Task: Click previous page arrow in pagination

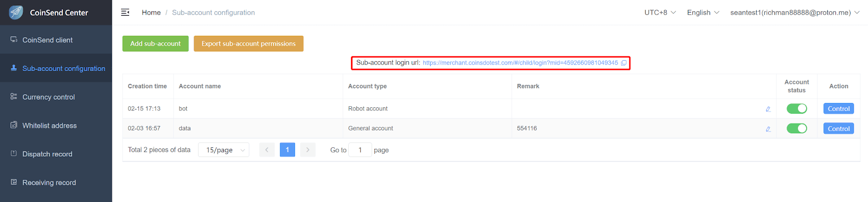Action: pos(267,150)
